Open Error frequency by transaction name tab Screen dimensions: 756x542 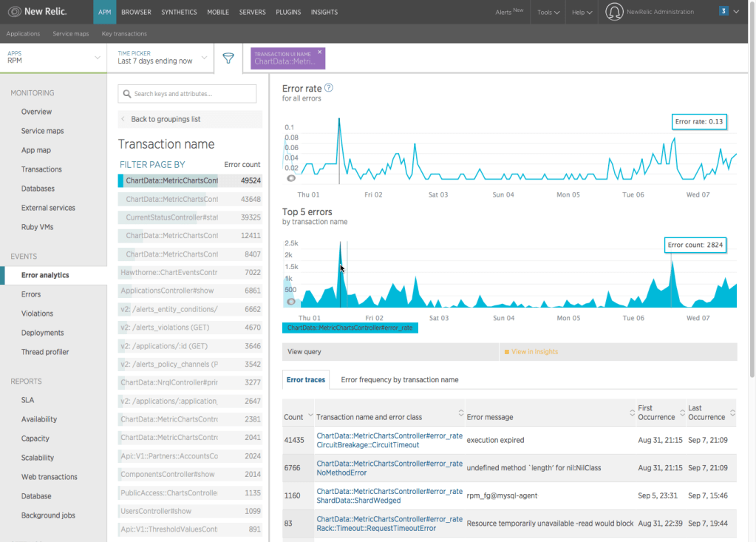coord(399,379)
